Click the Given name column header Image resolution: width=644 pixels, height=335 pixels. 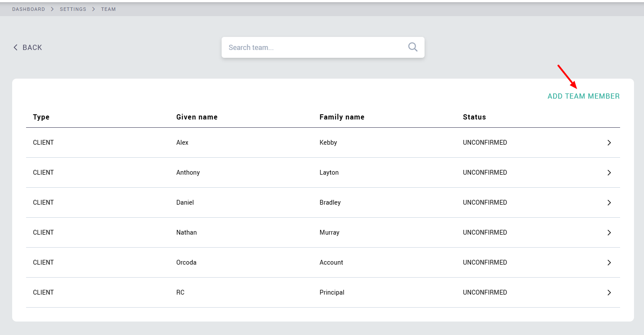point(197,117)
